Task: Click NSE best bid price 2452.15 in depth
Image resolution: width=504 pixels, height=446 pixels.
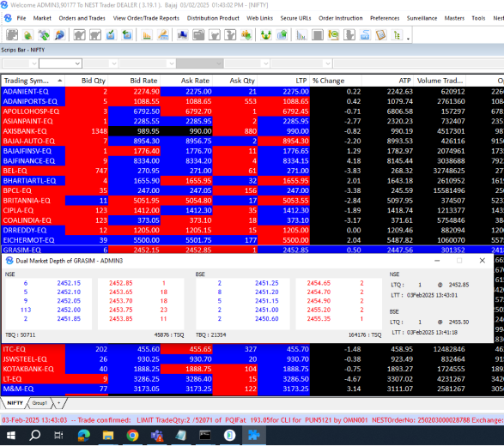Action: pos(69,283)
